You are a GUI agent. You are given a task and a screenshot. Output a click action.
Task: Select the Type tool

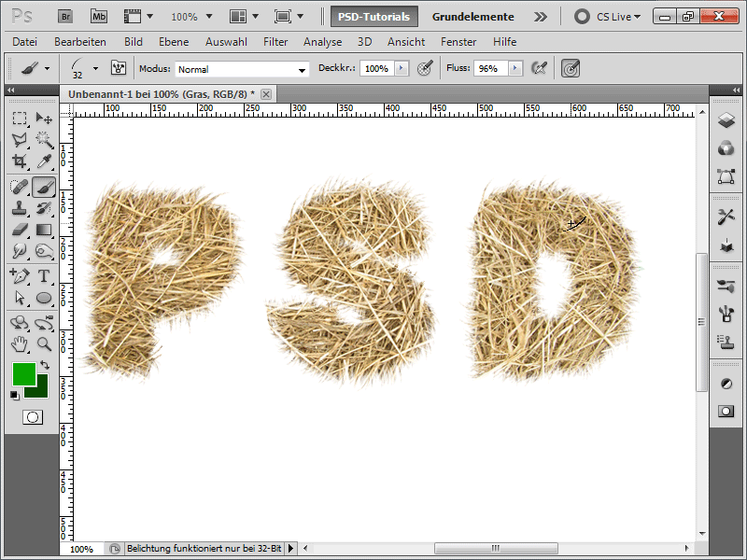pyautogui.click(x=44, y=275)
